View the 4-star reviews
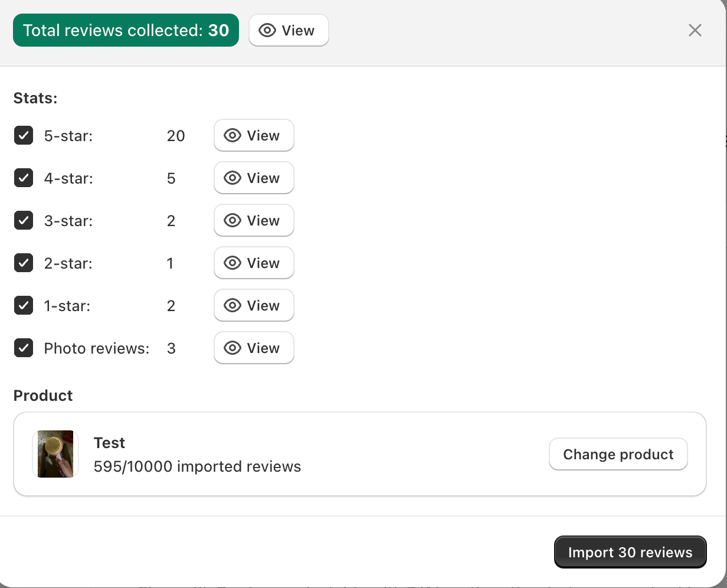The width and height of the screenshot is (727, 588). pyautogui.click(x=254, y=178)
